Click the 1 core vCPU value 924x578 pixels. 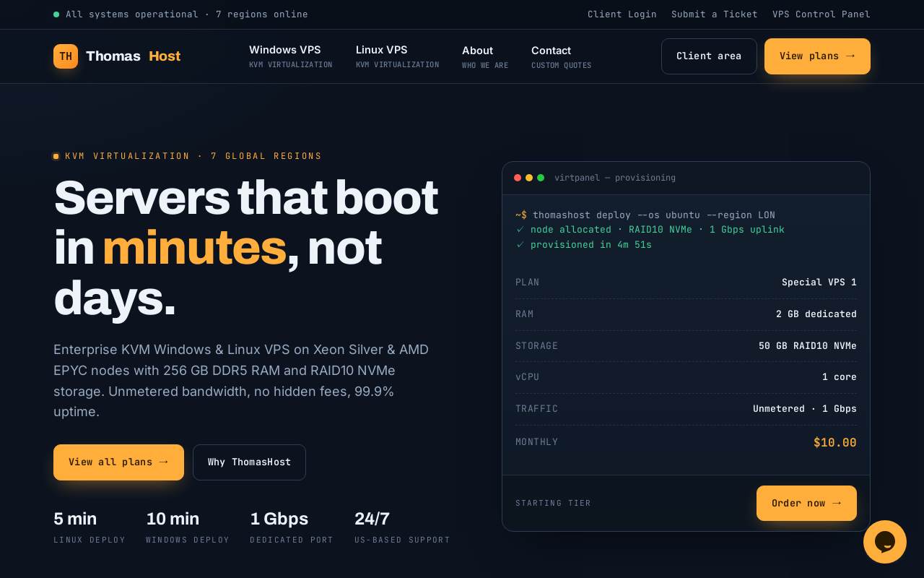(x=840, y=377)
